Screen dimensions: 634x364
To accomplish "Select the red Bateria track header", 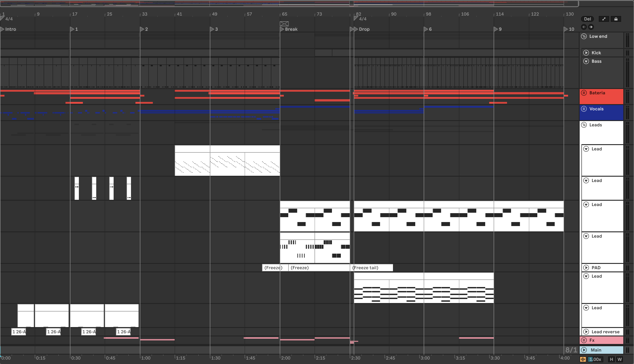I will pos(601,97).
